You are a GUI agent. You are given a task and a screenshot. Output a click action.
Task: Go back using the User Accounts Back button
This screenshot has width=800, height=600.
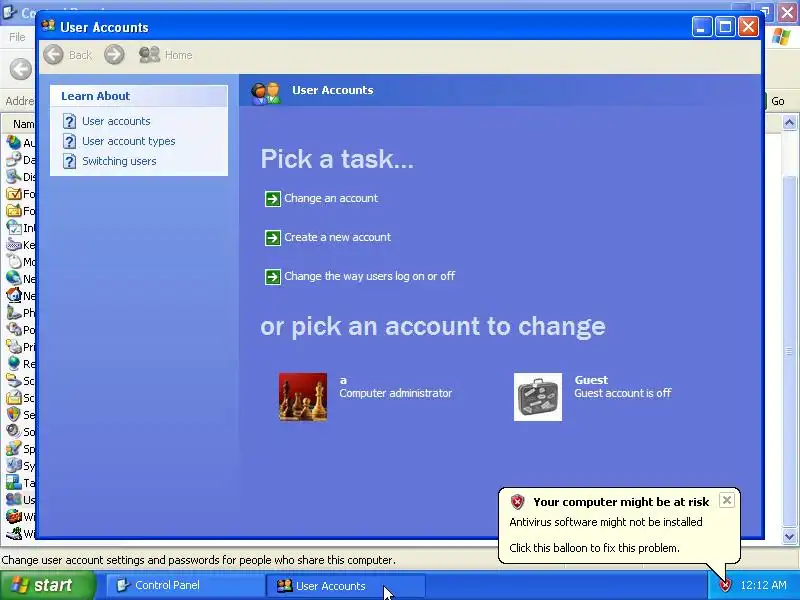tap(67, 55)
